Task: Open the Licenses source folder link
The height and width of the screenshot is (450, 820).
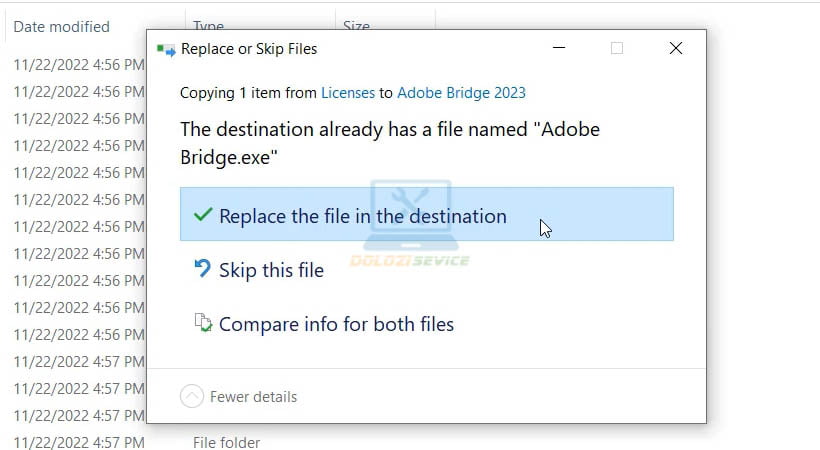Action: tap(348, 93)
